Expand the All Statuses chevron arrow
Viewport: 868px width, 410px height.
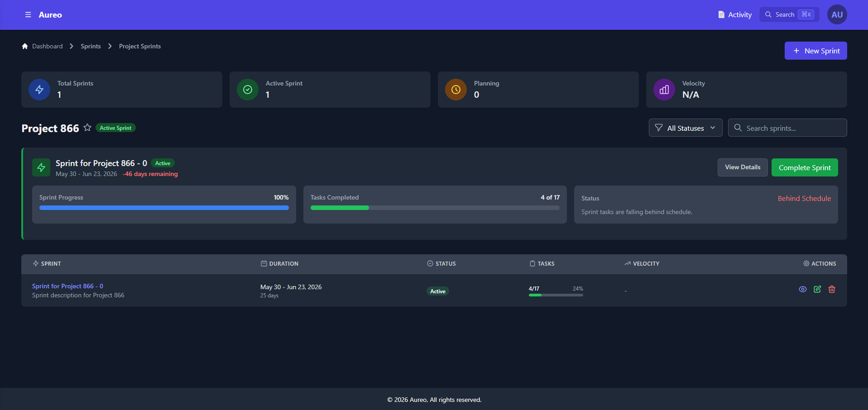click(713, 127)
